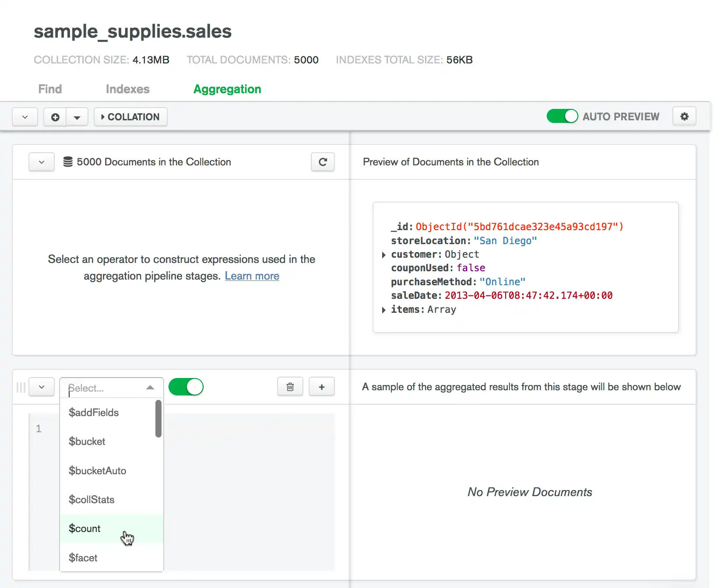
Task: Select the $count operator
Action: point(85,528)
